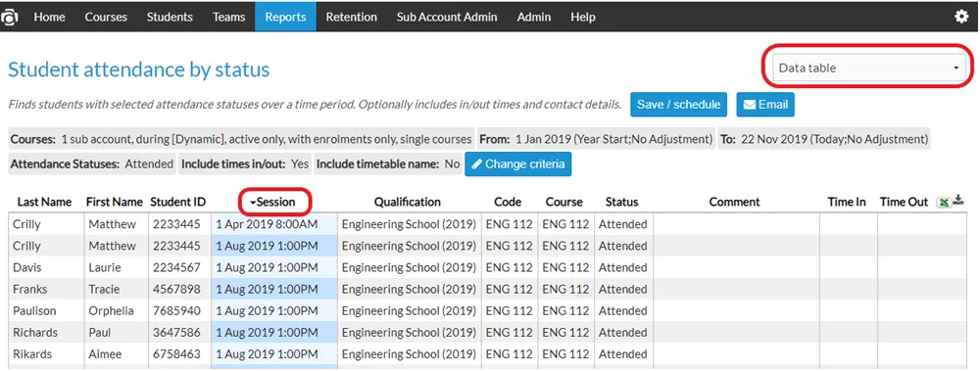The height and width of the screenshot is (371, 980).
Task: Click student ID 4567898
Action: coord(176,289)
